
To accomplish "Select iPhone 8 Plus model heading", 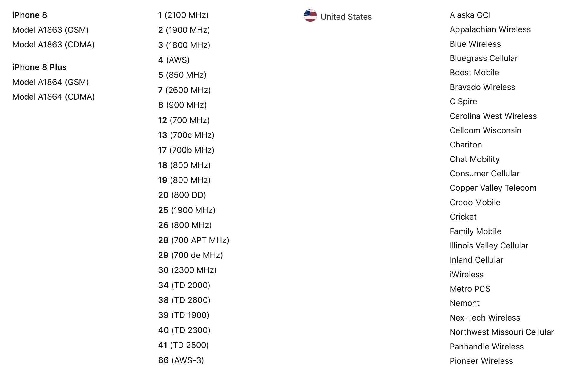I will [43, 67].
